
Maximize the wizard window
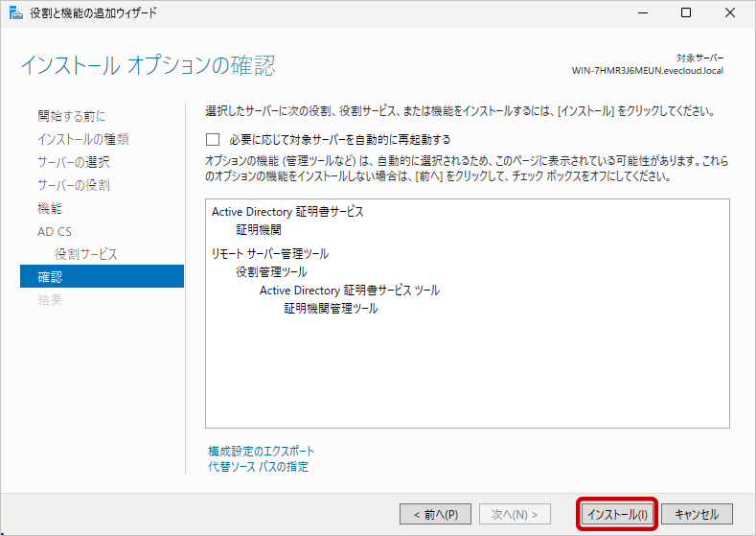pos(685,12)
